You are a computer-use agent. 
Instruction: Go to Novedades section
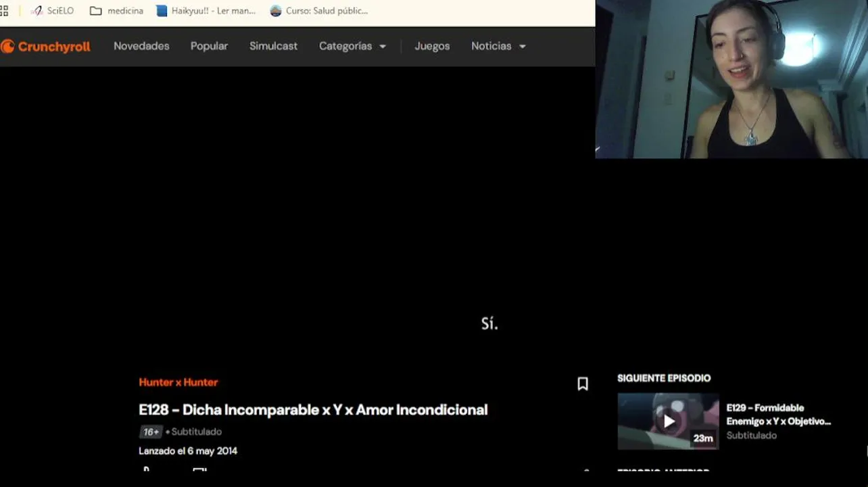141,46
